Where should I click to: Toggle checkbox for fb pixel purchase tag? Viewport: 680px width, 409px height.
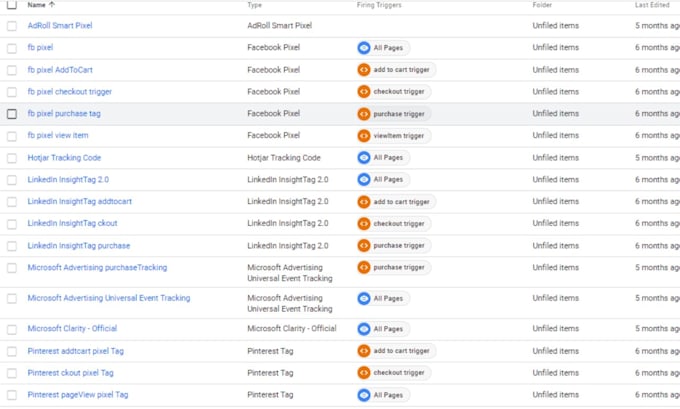[x=12, y=114]
